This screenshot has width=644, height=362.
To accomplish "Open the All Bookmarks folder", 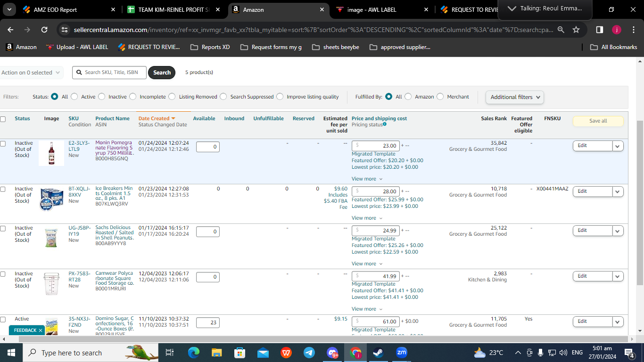I will tap(613, 47).
